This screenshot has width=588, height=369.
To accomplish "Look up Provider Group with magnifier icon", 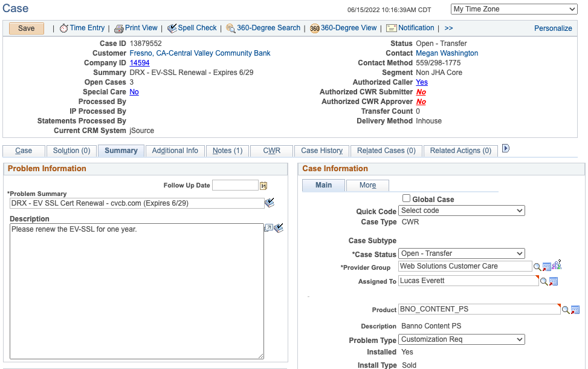I will 537,267.
